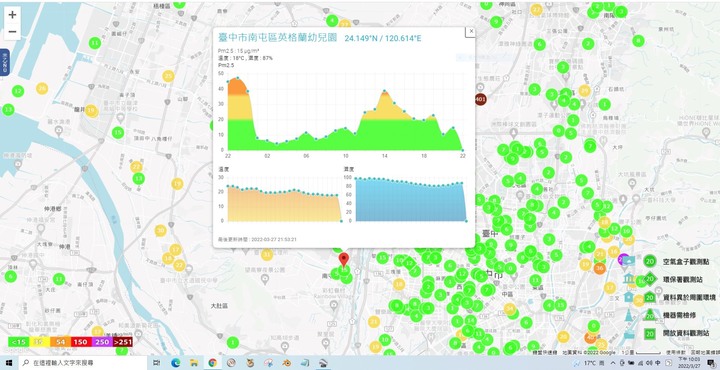Viewport: 720px width, 370px height.
Task: Toggle the 空氣盒子觀測點 circle legend item
Action: pyautogui.click(x=650, y=262)
